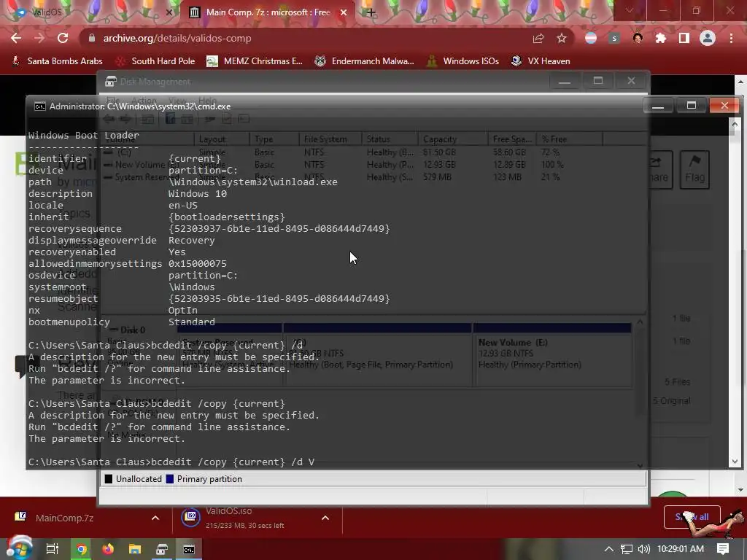Open the Chrome profile avatar
The width and height of the screenshot is (747, 560).
click(x=708, y=38)
